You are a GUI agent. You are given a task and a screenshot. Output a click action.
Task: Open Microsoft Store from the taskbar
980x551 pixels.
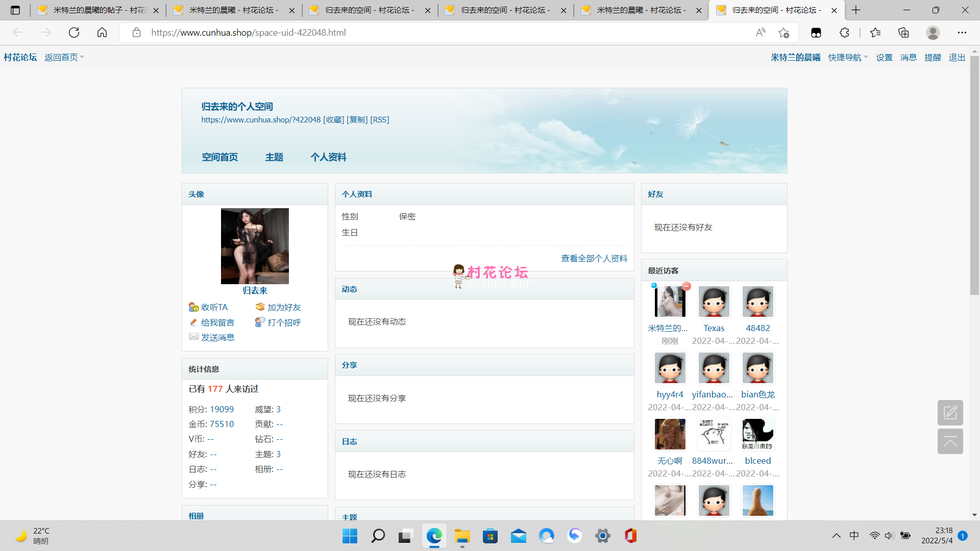click(490, 536)
